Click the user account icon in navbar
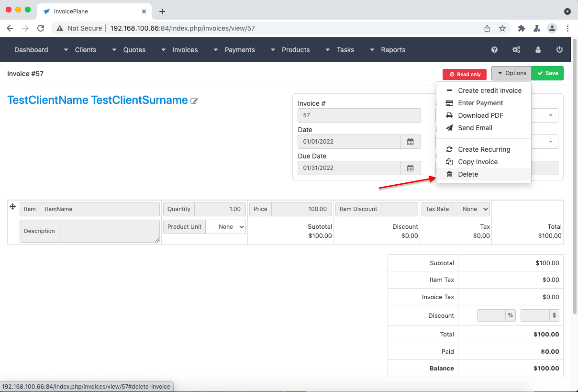Image resolution: width=578 pixels, height=392 pixels. (538, 50)
